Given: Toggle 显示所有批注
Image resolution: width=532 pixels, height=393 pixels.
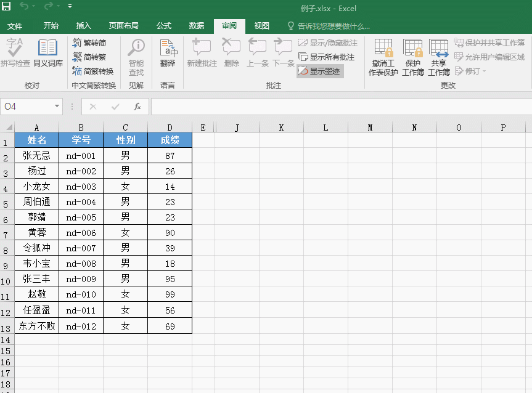Looking at the screenshot, I should (326, 57).
